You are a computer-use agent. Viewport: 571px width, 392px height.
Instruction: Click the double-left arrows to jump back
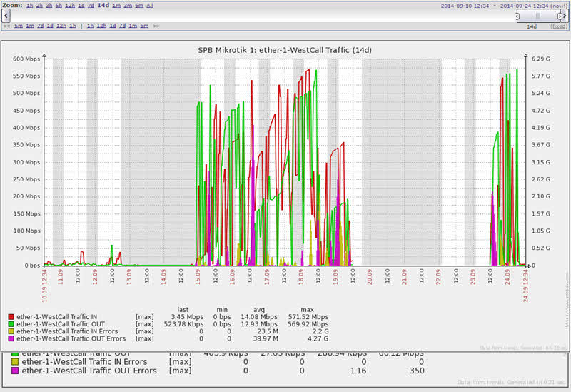point(6,26)
